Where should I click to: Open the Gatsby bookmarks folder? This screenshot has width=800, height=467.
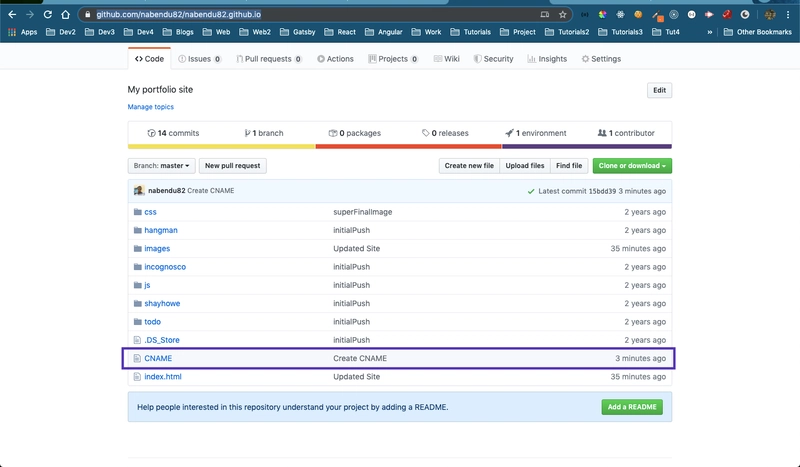click(297, 32)
